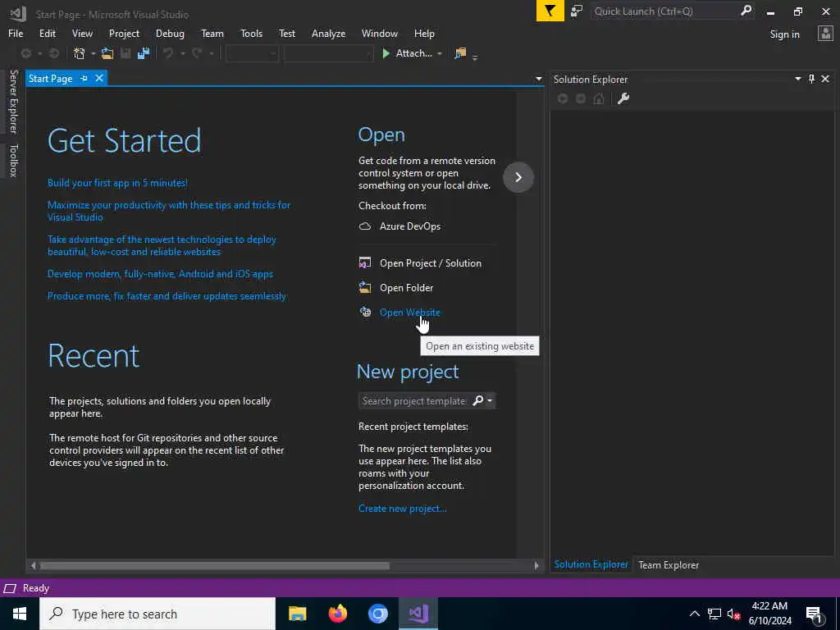
Task: Click the round next arrow chevron
Action: [518, 177]
